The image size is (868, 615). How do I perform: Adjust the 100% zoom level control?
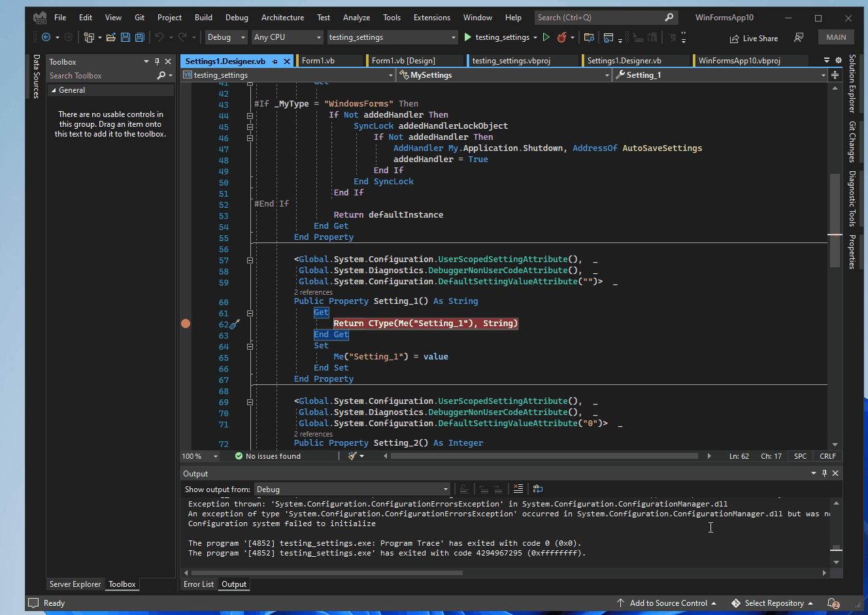coord(199,456)
